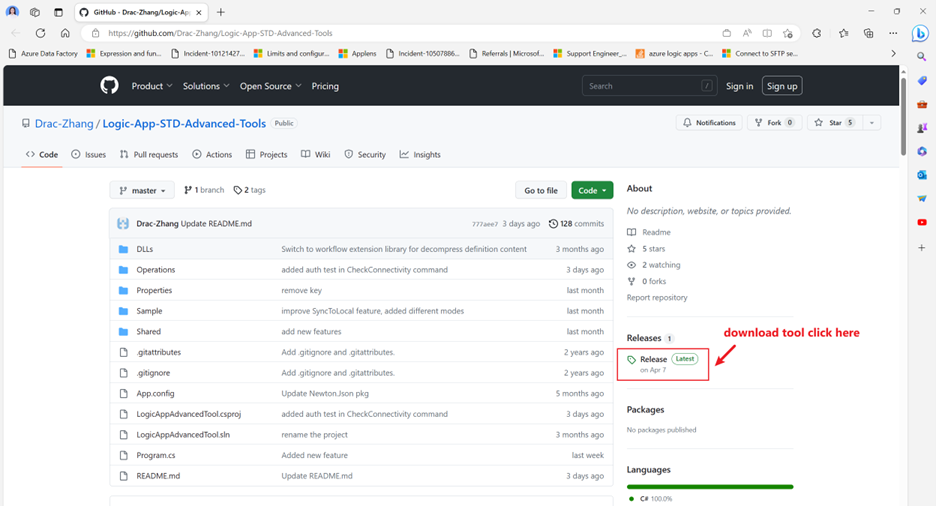Click the Report repository link
This screenshot has height=506, width=936.
pos(657,297)
